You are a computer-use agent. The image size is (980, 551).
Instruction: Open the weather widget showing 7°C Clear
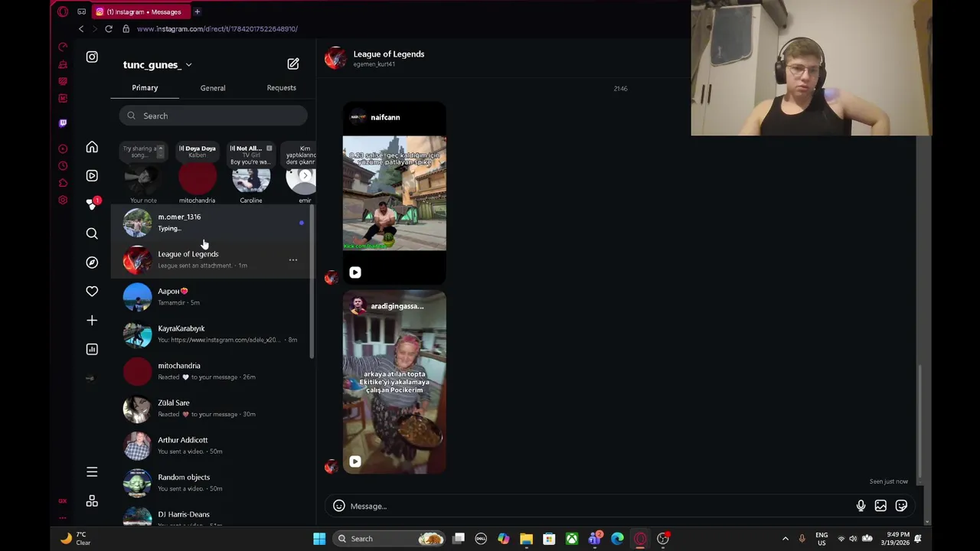tap(75, 539)
